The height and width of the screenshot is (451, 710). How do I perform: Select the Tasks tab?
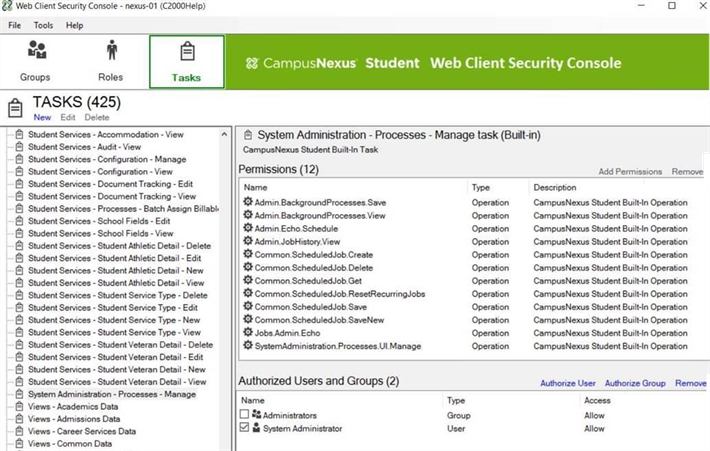(x=187, y=62)
